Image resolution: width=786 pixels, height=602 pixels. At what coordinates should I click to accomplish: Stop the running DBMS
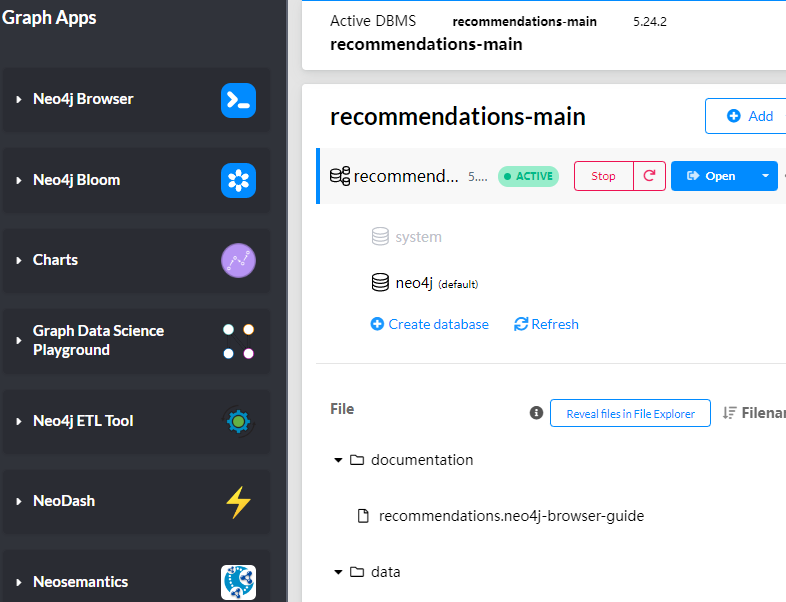603,176
